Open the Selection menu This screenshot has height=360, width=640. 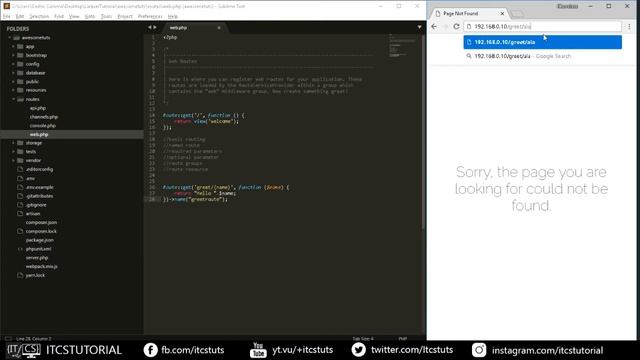pos(39,16)
